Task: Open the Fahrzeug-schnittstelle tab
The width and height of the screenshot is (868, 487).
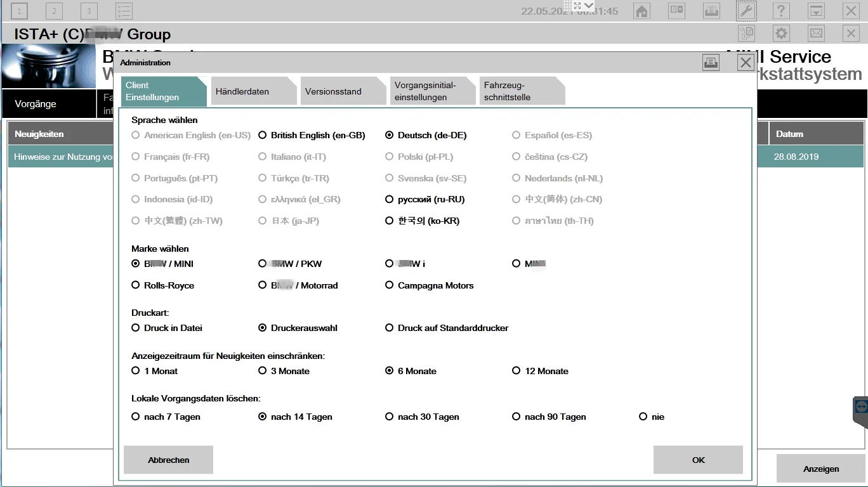Action: (x=522, y=91)
